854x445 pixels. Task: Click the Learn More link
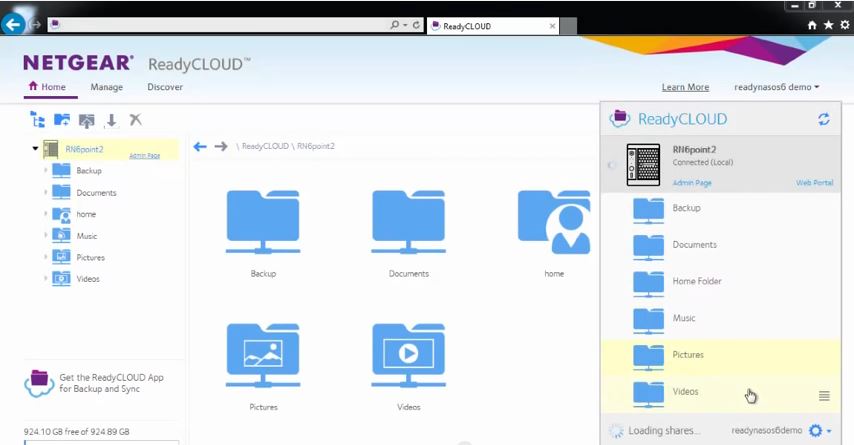[685, 87]
